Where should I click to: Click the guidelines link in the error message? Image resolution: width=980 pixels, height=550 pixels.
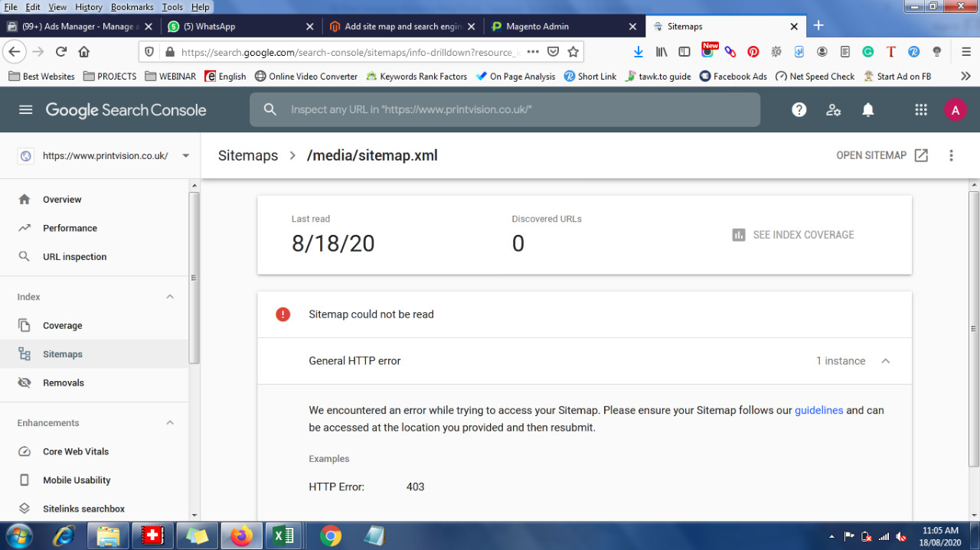(818, 410)
